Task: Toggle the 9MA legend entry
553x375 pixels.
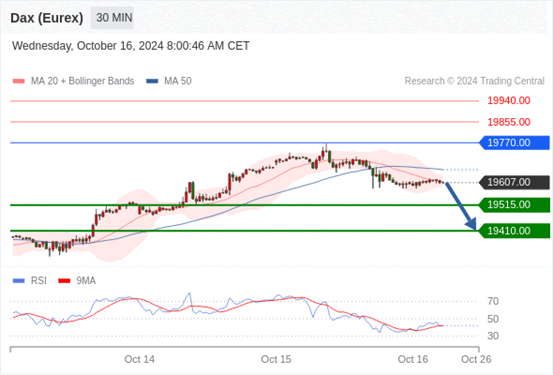Action: pyautogui.click(x=77, y=281)
